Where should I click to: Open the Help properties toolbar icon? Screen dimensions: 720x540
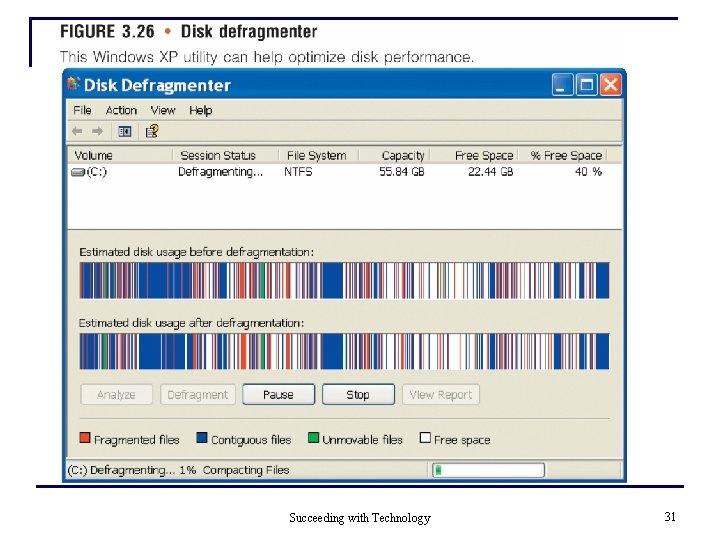pyautogui.click(x=152, y=131)
